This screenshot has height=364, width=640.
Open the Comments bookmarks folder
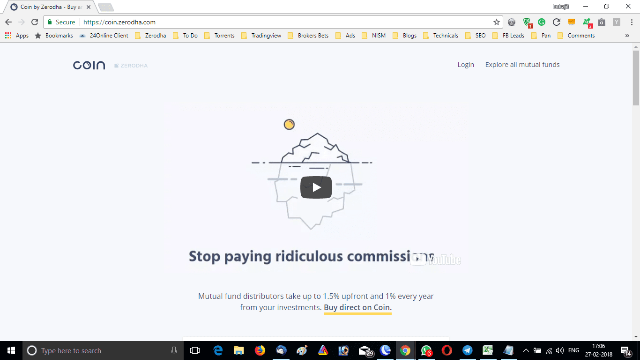pos(576,36)
